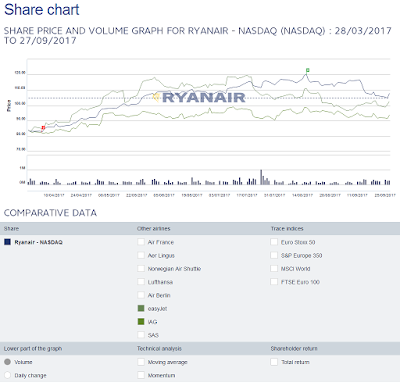Tick the Aer Lingus checkbox

point(141,255)
